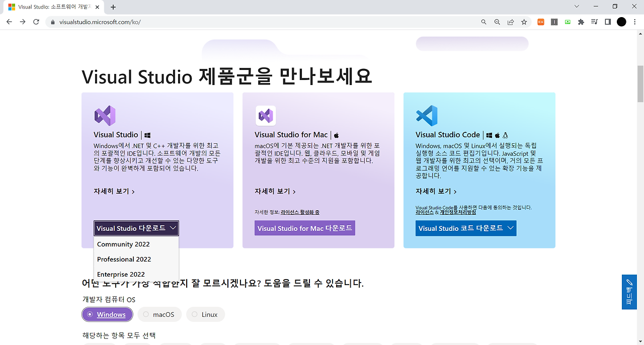Share this page via share icon
The image size is (644, 345).
pyautogui.click(x=511, y=22)
